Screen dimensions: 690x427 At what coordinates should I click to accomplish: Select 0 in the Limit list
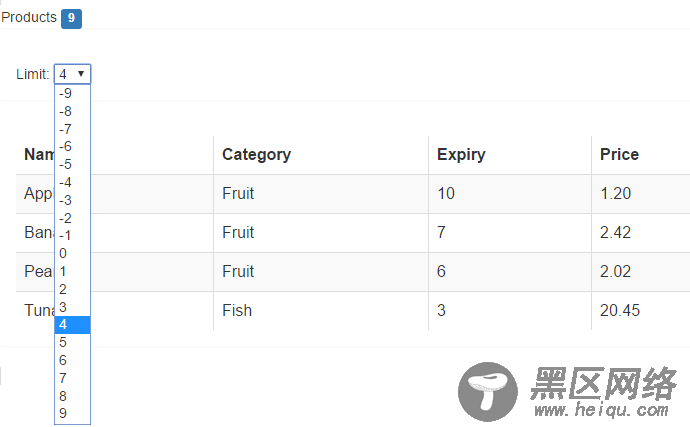click(72, 254)
